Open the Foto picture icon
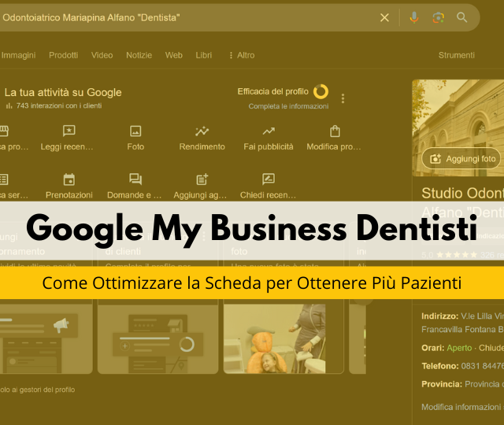The image size is (504, 425). [135, 131]
